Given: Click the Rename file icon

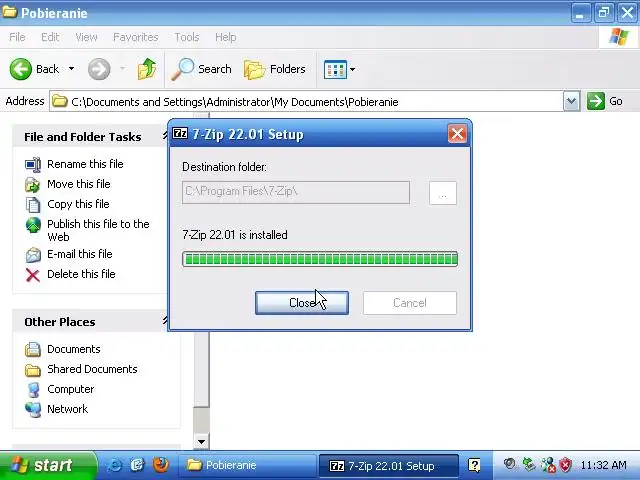Looking at the screenshot, I should (x=33, y=164).
